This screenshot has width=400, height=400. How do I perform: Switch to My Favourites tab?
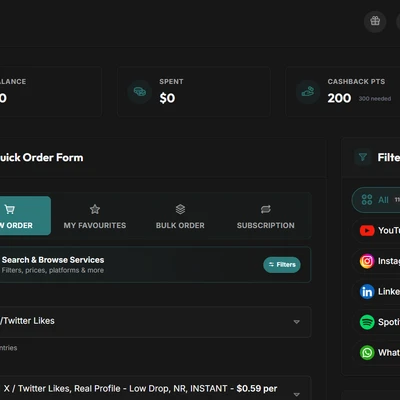95,216
